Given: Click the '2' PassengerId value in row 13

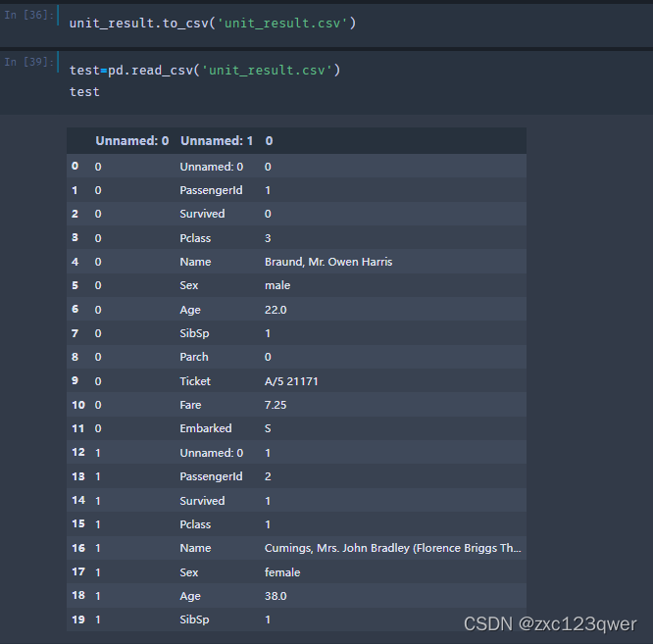Looking at the screenshot, I should (268, 476).
